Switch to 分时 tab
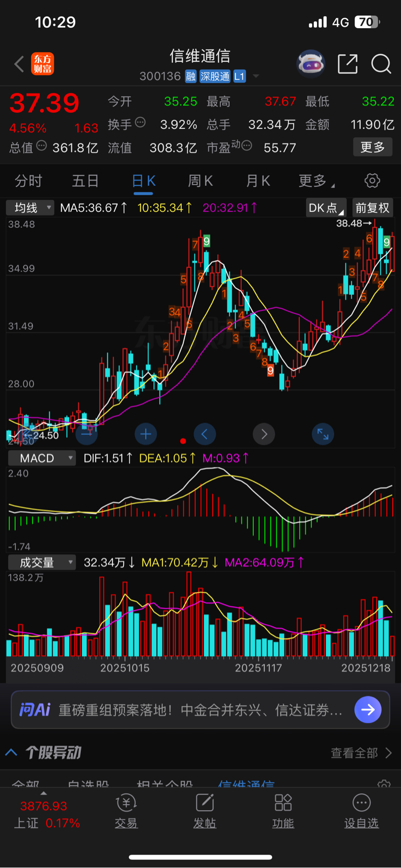401x868 pixels. click(x=28, y=181)
